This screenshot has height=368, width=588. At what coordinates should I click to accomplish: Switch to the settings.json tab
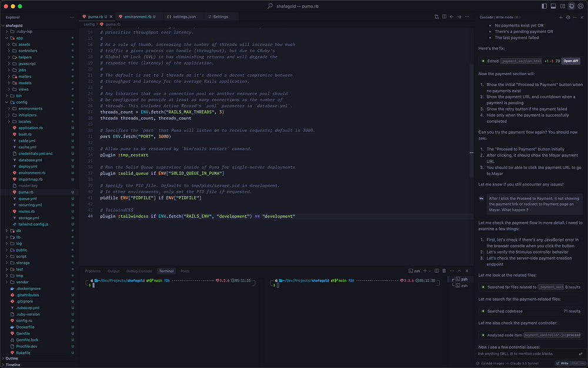(x=184, y=16)
